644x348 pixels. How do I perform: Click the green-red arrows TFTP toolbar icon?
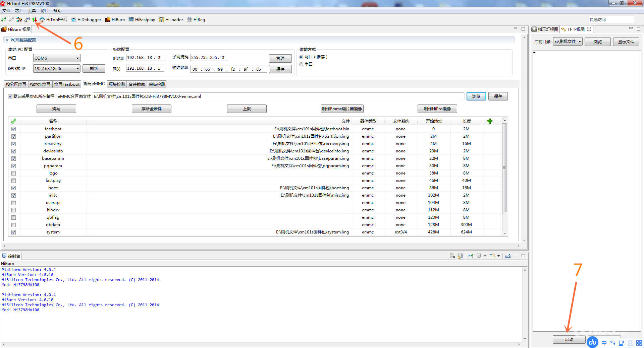[34, 19]
